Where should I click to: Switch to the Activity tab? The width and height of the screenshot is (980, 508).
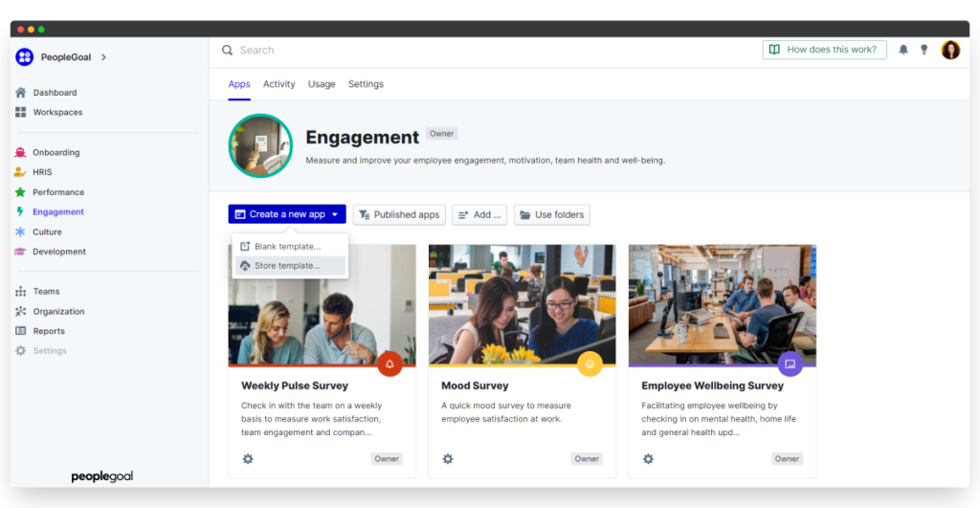278,84
